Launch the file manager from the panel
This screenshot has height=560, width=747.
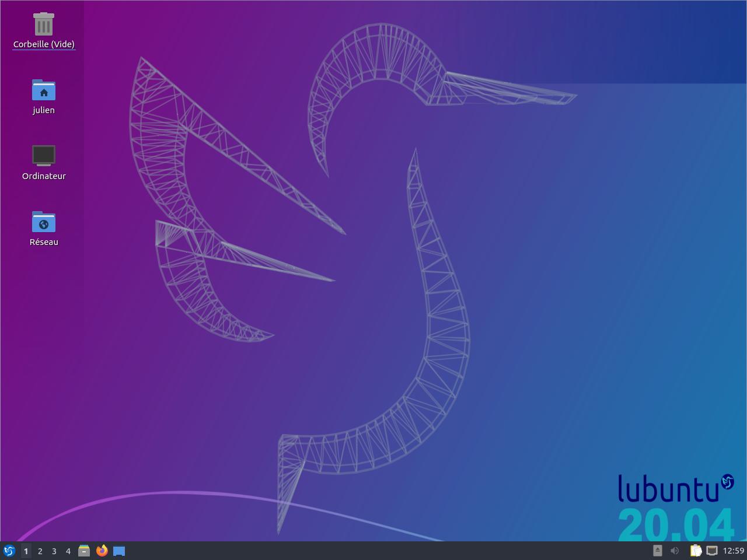[84, 551]
